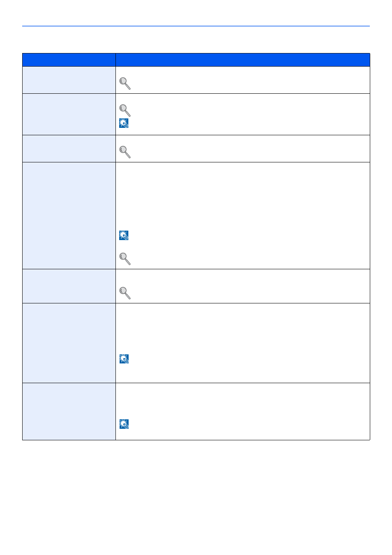Click the blue note icon in the fourth row
The image size is (392, 555).
124,235
